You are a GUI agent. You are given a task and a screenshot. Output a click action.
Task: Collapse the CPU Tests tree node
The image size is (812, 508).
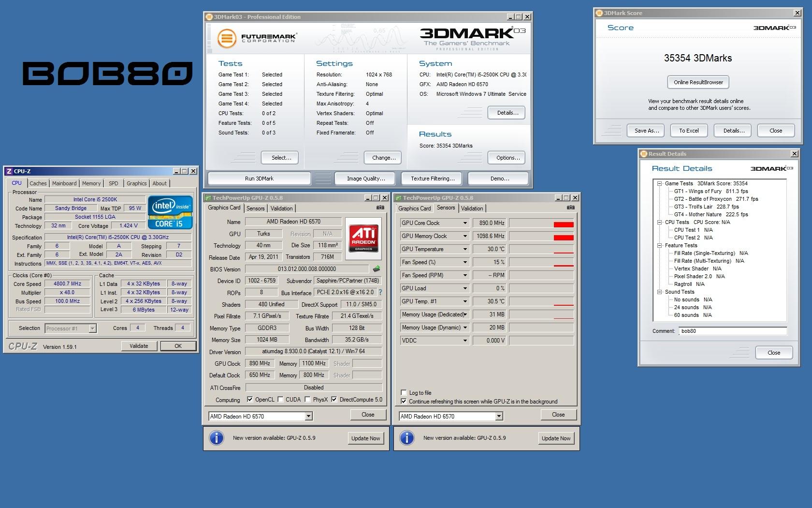[x=659, y=222]
